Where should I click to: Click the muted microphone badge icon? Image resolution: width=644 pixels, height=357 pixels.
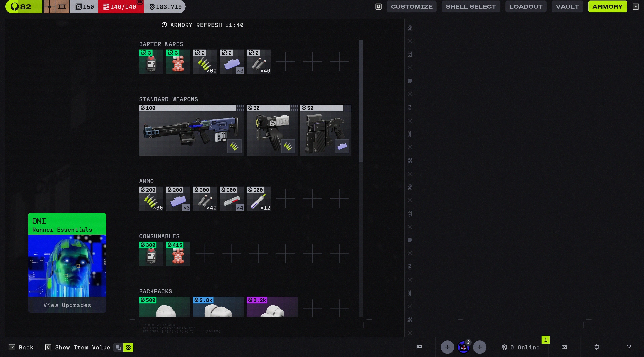[x=468, y=342]
